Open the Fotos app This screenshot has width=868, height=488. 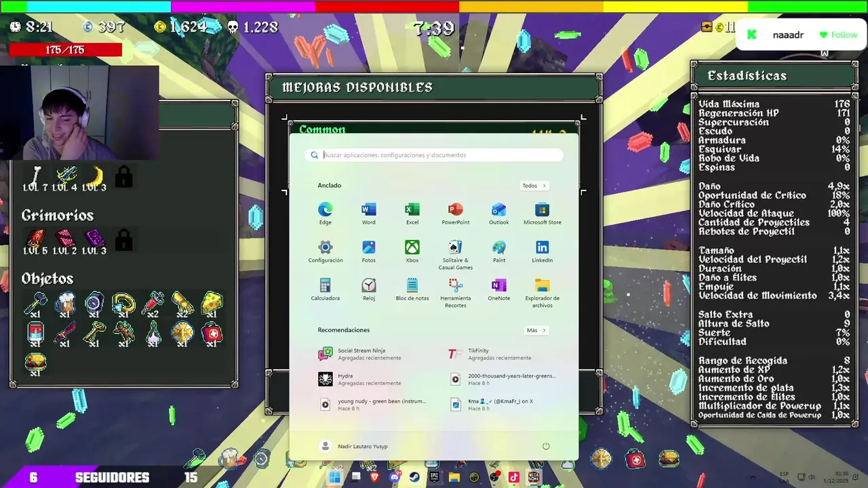(368, 251)
